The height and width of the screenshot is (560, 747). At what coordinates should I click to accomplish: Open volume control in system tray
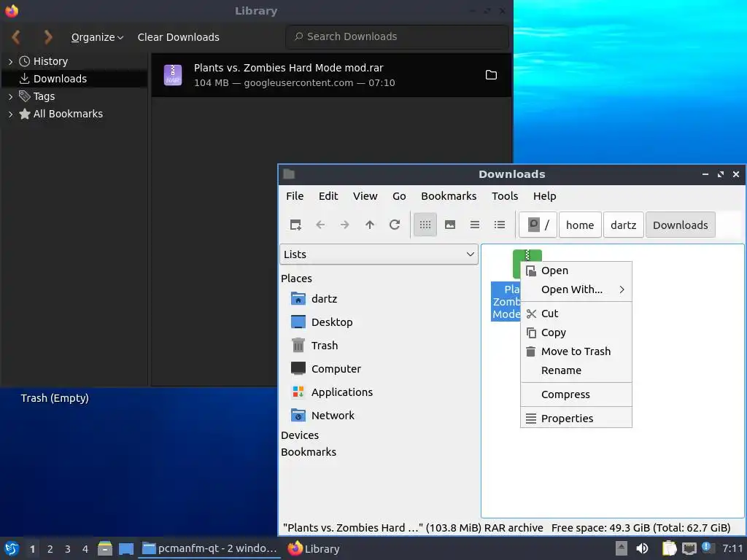pyautogui.click(x=643, y=548)
